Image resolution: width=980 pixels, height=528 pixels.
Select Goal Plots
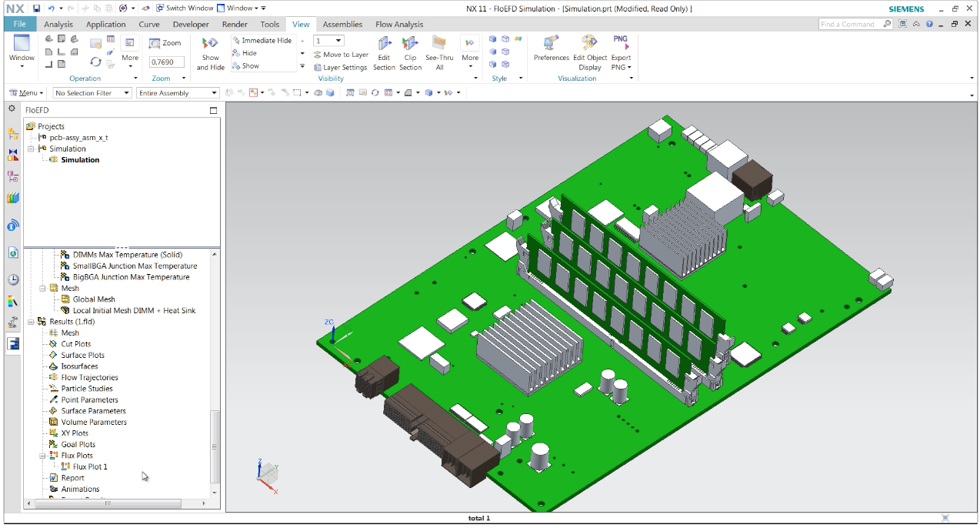click(x=78, y=445)
